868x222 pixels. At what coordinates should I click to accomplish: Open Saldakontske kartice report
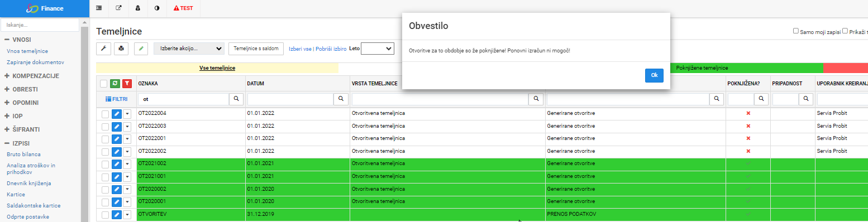[x=34, y=205]
